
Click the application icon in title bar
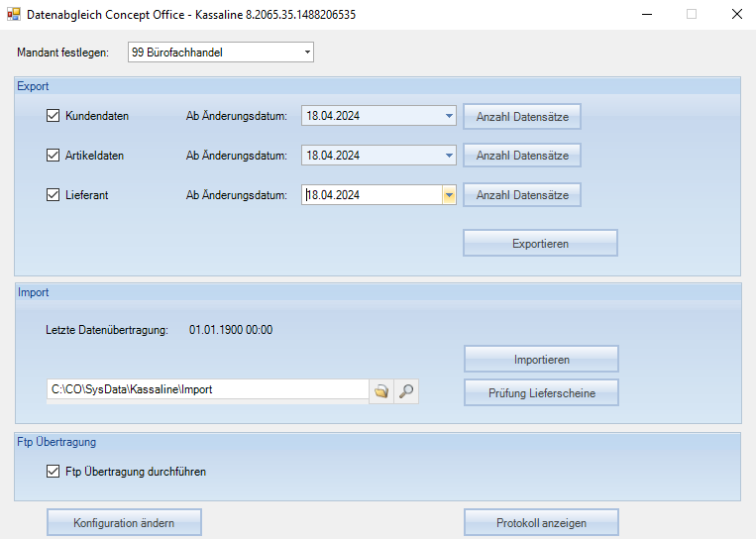pos(14,15)
